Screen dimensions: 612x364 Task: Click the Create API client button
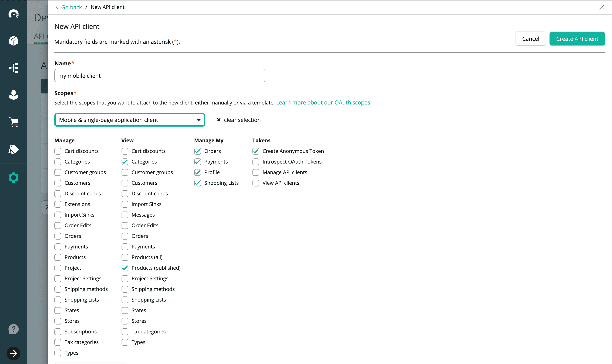tap(577, 39)
